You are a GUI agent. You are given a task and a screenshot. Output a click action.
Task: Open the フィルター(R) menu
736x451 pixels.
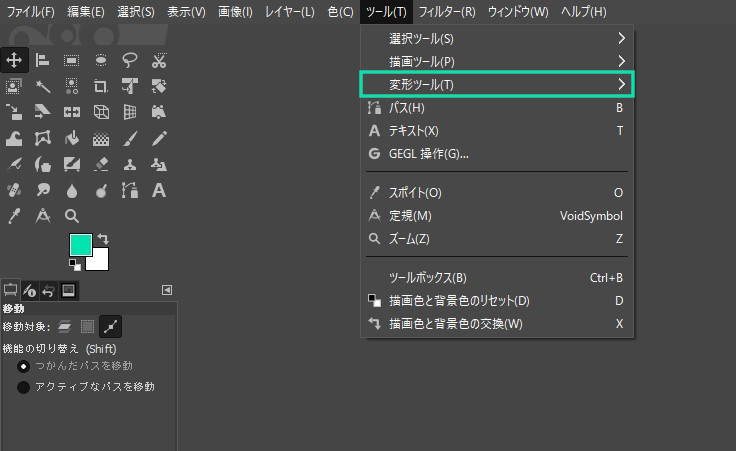pos(447,12)
